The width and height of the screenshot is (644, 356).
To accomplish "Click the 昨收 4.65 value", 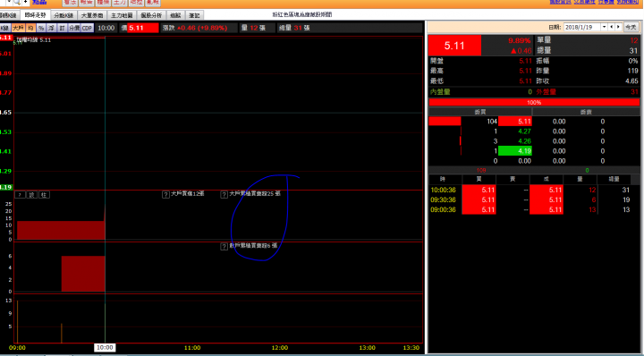I will pyautogui.click(x=631, y=81).
